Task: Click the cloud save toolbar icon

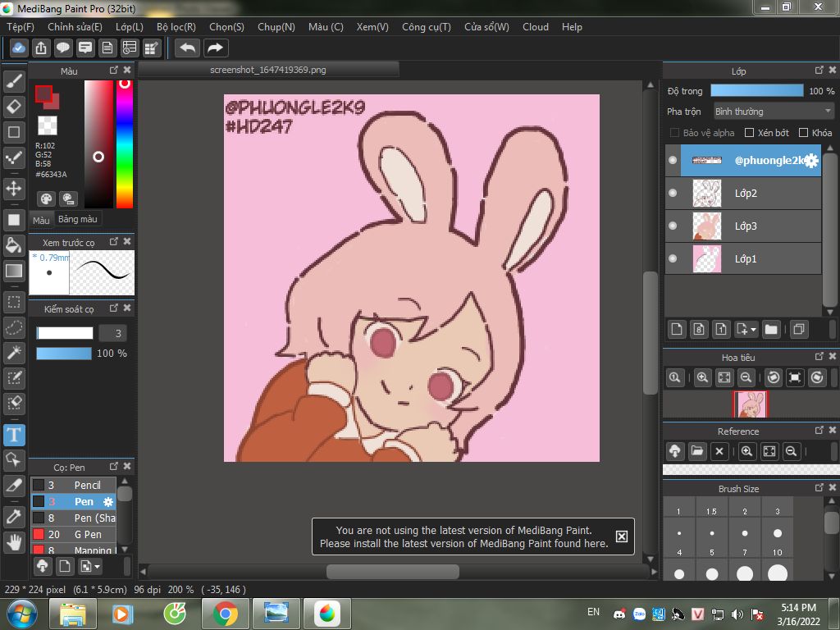Action: (18, 48)
